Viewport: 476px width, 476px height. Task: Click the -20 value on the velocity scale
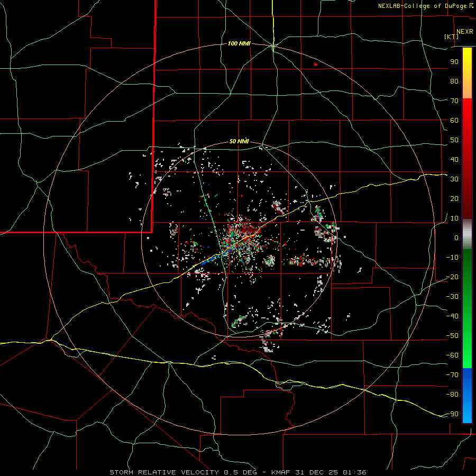click(452, 277)
